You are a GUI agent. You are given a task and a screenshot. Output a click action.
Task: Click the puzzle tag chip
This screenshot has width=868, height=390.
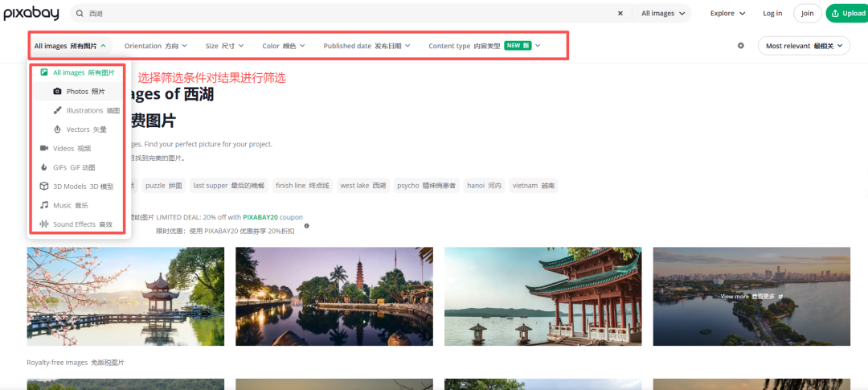click(x=163, y=186)
